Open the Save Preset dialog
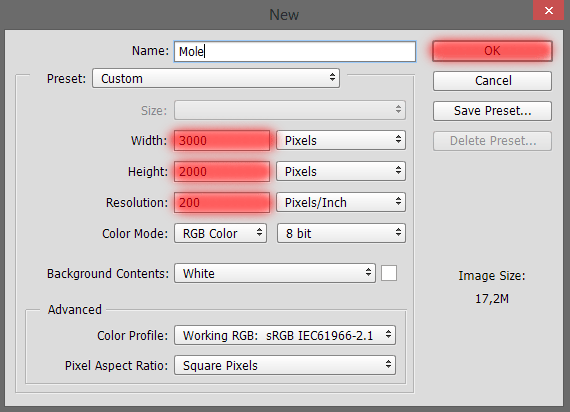Image resolution: width=570 pixels, height=412 pixels. point(492,111)
